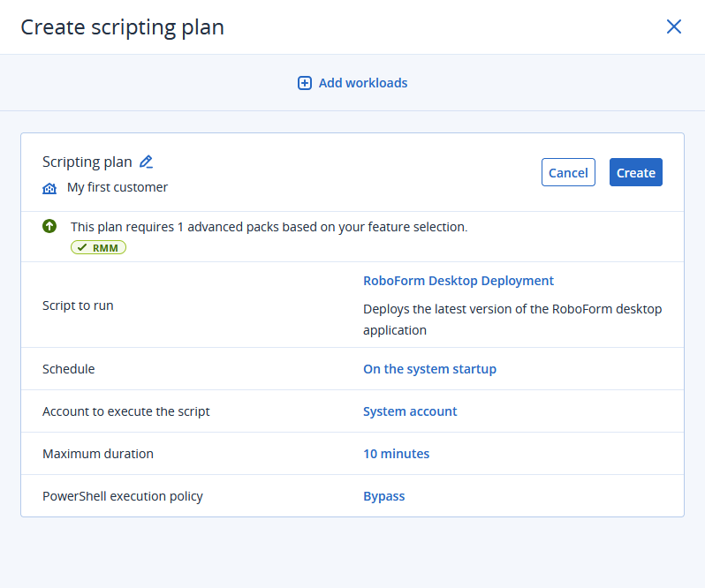Create the scripting plan
The height and width of the screenshot is (588, 705).
pyautogui.click(x=636, y=172)
